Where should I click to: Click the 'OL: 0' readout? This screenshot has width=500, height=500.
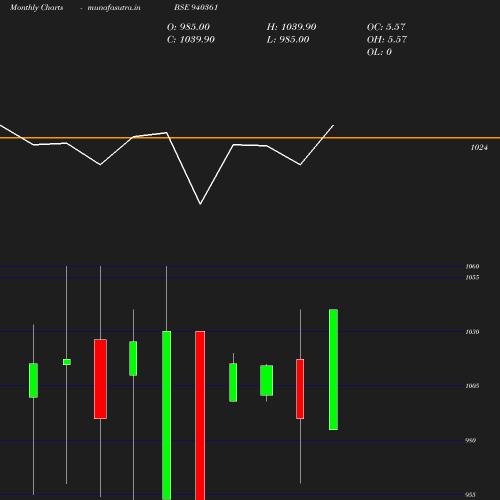point(379,52)
